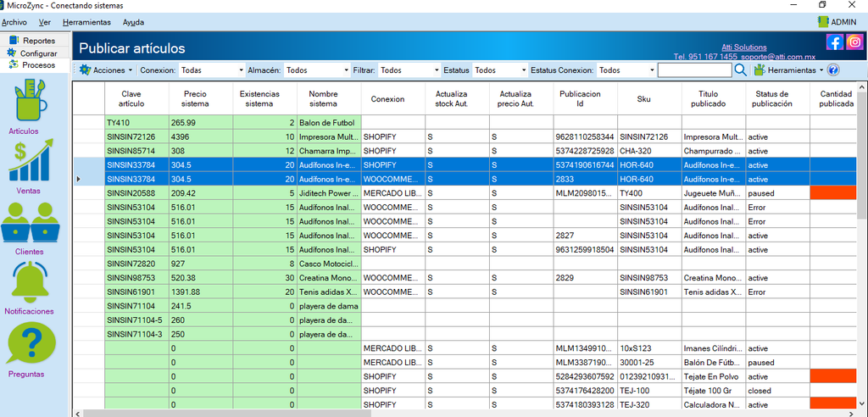Click the vertical scrollbar of the grid
868x417 pixels.
tap(862, 247)
